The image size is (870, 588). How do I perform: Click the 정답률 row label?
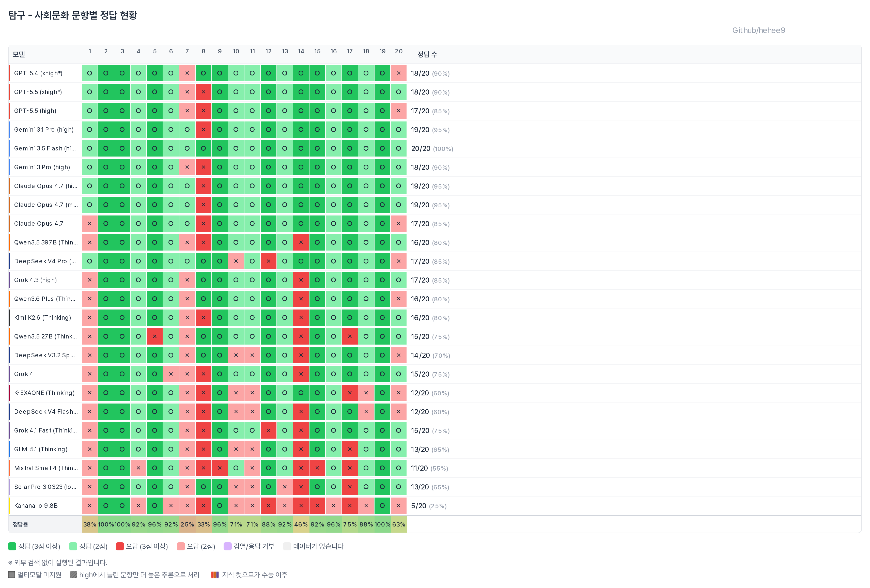click(x=20, y=524)
